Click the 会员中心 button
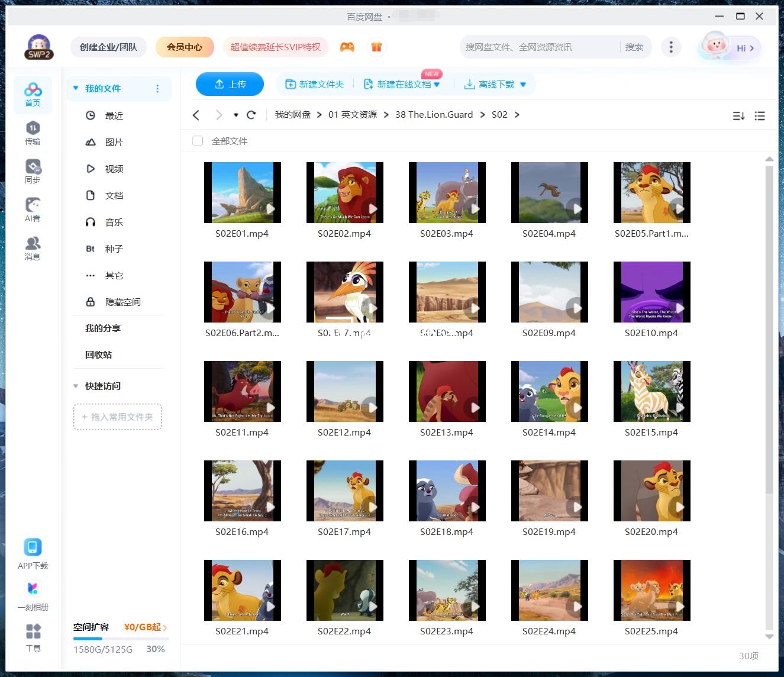784x677 pixels. (184, 47)
